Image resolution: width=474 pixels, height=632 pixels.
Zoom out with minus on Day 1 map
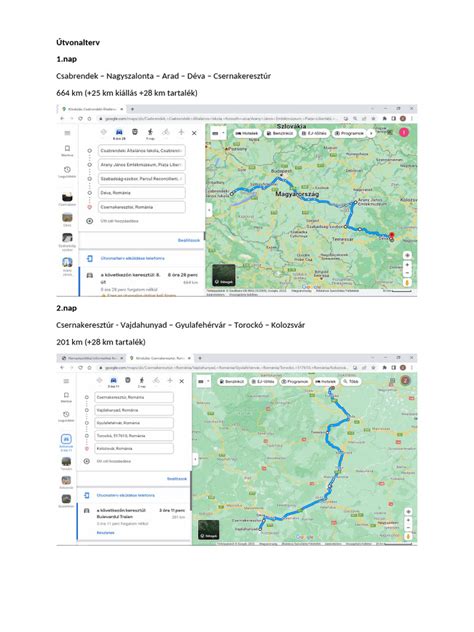[407, 273]
